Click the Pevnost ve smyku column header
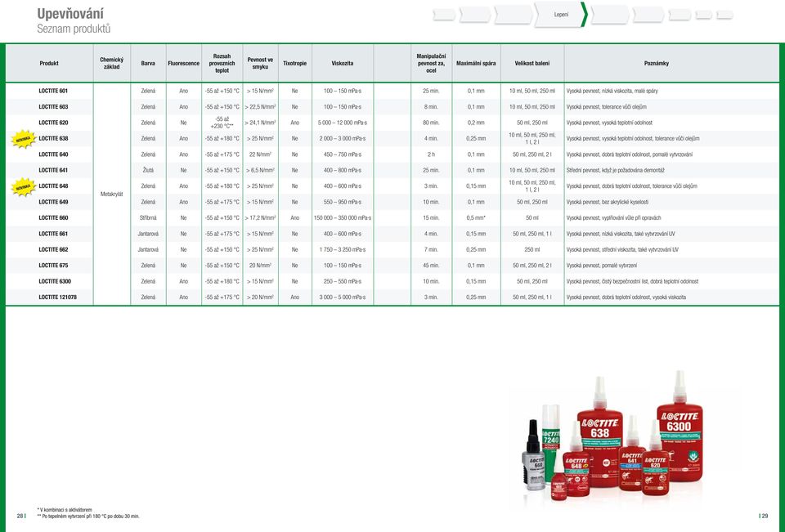The image size is (785, 532). pyautogui.click(x=260, y=63)
